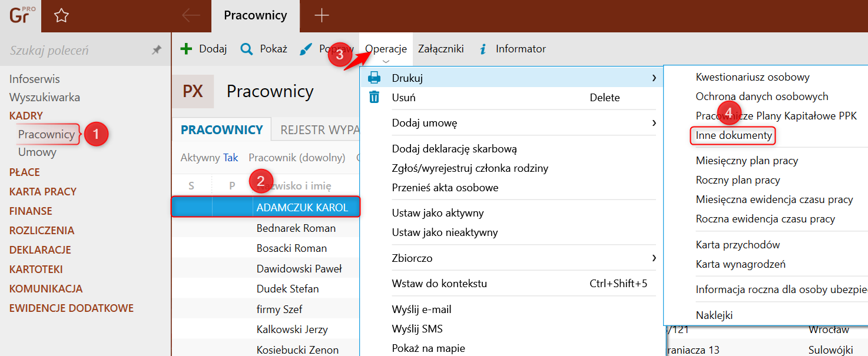868x356 pixels.
Task: Click the trash Usuń icon
Action: click(374, 97)
